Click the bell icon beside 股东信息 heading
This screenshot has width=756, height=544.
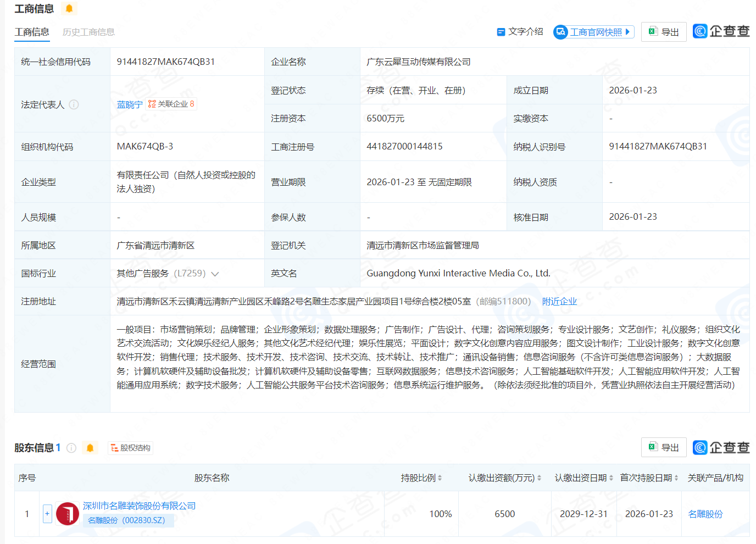pos(90,448)
